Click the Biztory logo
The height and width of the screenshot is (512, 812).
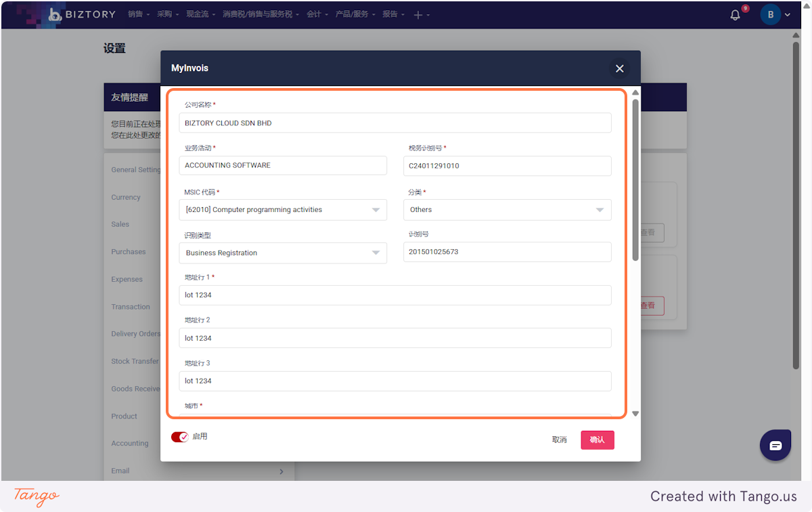click(x=82, y=14)
